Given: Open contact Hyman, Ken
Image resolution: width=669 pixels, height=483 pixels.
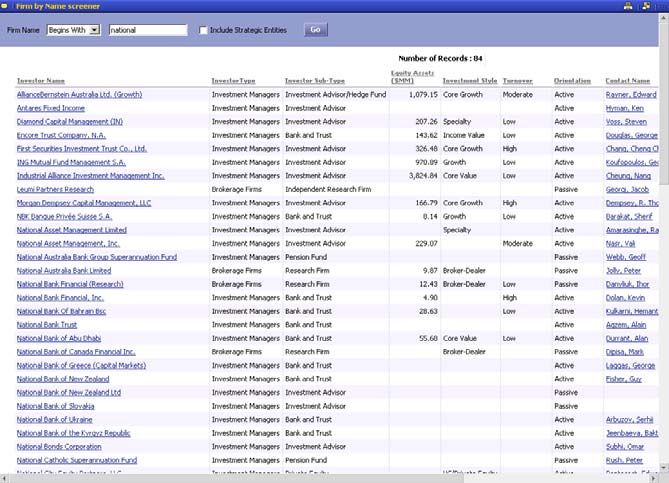Looking at the screenshot, I should pos(625,108).
